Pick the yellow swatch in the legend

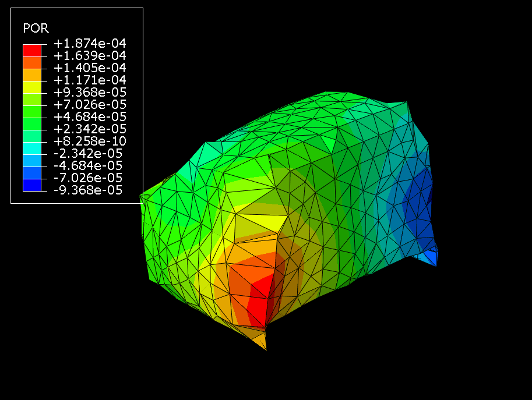click(32, 87)
